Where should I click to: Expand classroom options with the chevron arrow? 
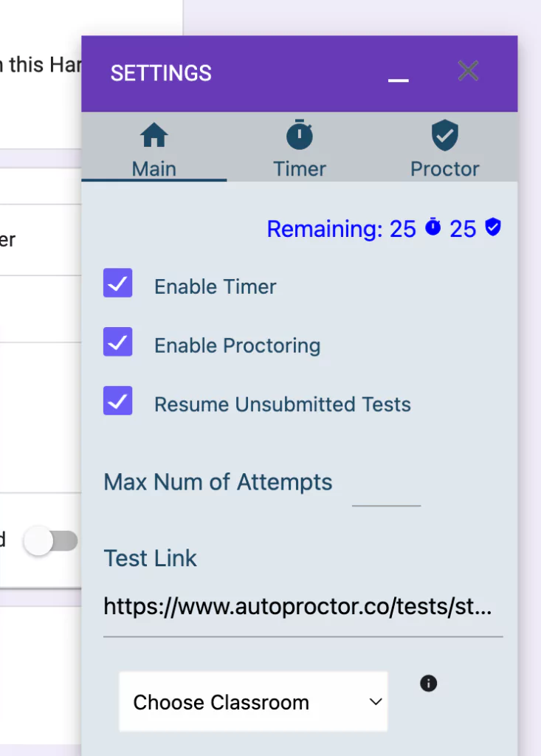[376, 702]
